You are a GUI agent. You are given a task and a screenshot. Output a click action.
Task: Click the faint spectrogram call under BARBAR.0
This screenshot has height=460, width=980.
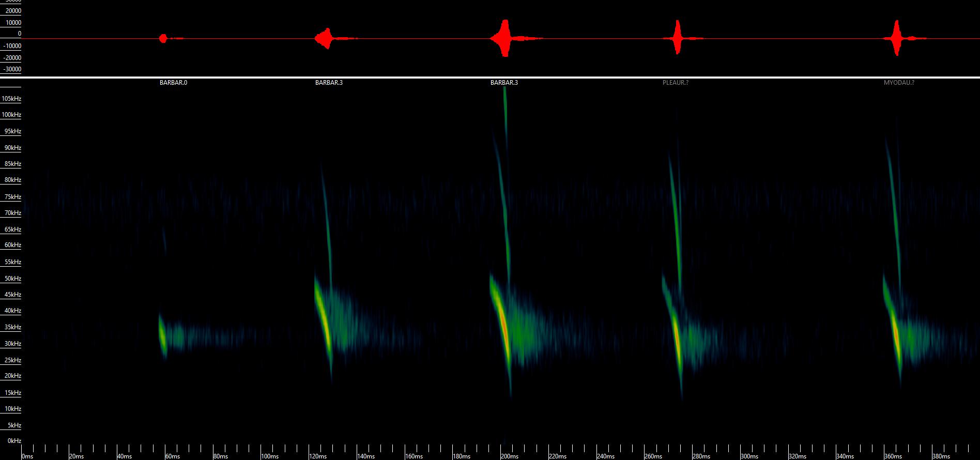pos(163,335)
